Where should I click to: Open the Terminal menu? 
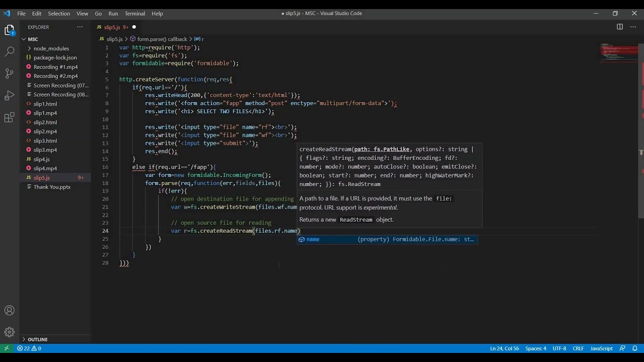[x=135, y=14]
